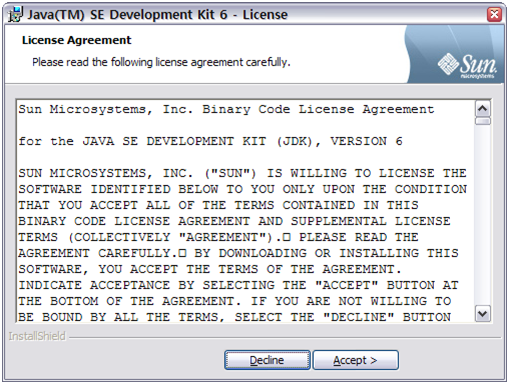The image size is (509, 384).
Task: Click line starting 'THE BOTTOM OF THE AGREEMENT.'
Action: [x=234, y=301]
